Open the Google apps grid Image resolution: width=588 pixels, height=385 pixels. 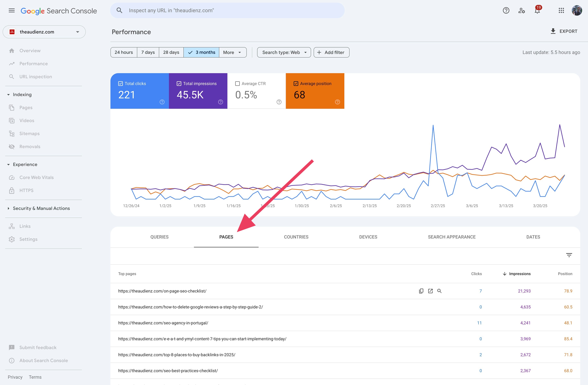(x=561, y=10)
